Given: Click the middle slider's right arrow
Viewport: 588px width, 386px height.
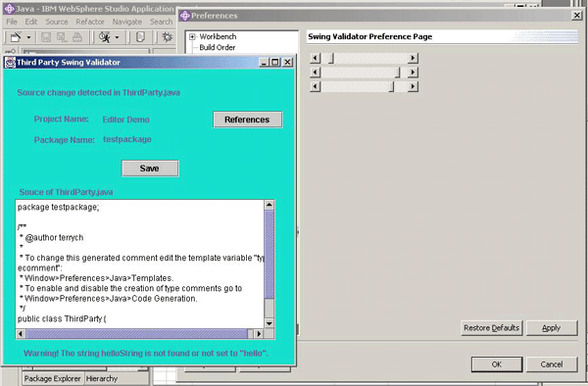Looking at the screenshot, I should point(413,72).
